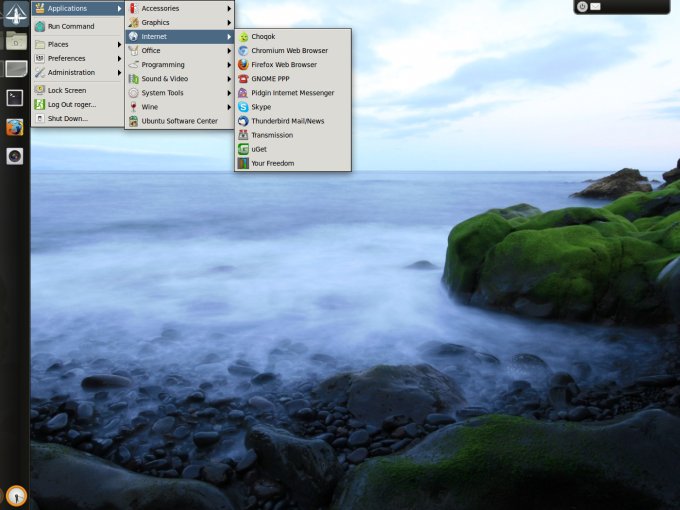The width and height of the screenshot is (680, 510).
Task: Open Skype from the Internet submenu
Action: point(293,107)
